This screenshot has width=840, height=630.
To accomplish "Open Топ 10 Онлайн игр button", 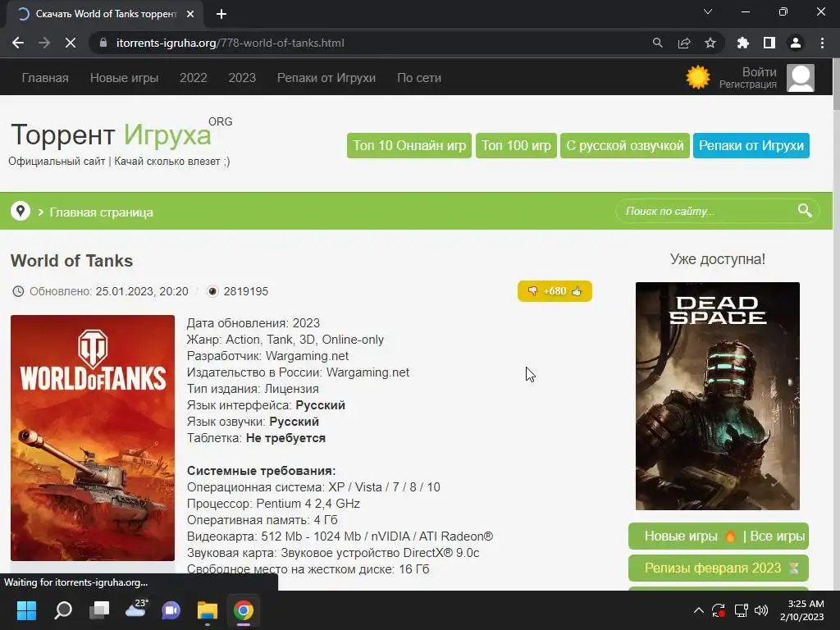I will point(409,145).
